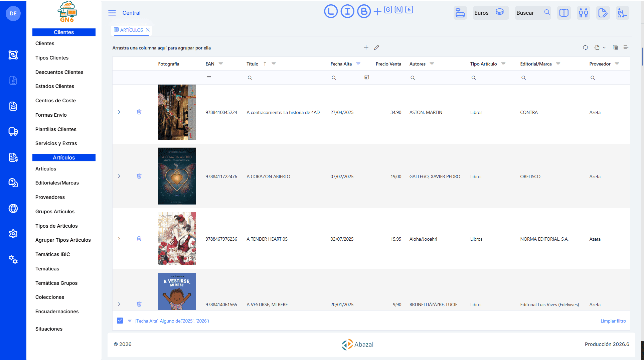Open the document sidebar icon
The image size is (644, 361).
(x=13, y=106)
